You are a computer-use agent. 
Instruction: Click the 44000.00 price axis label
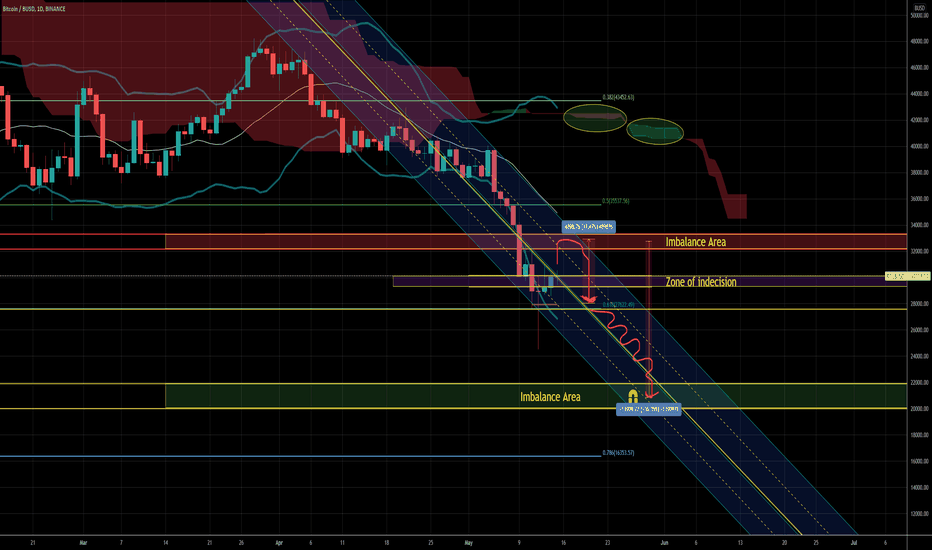(919, 94)
